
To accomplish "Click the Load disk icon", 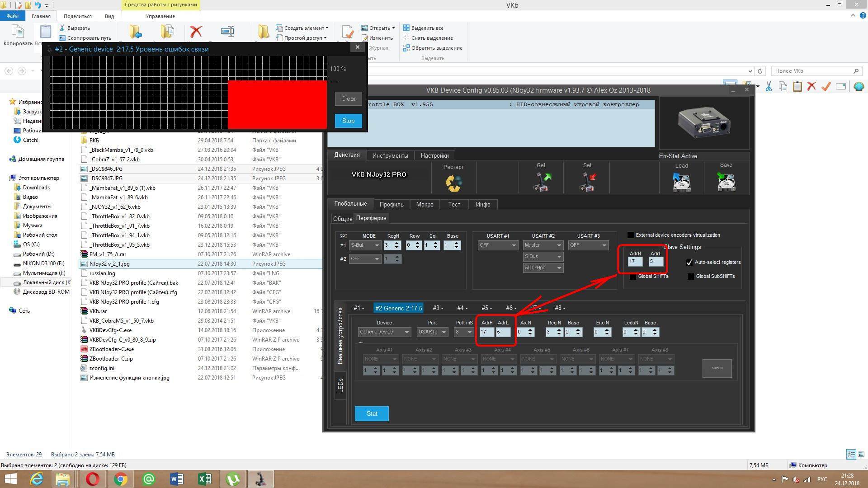I will [x=682, y=183].
